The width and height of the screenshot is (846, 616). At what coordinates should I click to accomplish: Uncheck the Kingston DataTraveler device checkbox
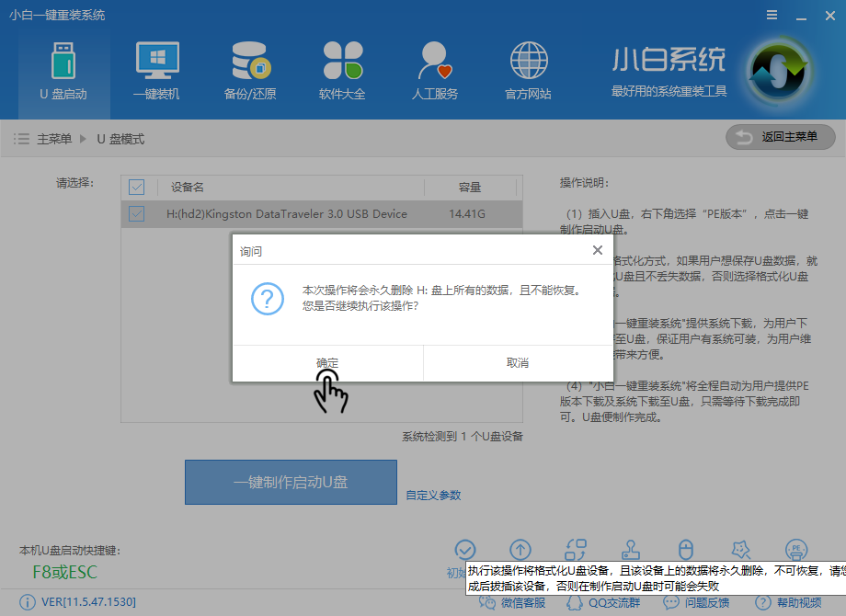pos(137,213)
